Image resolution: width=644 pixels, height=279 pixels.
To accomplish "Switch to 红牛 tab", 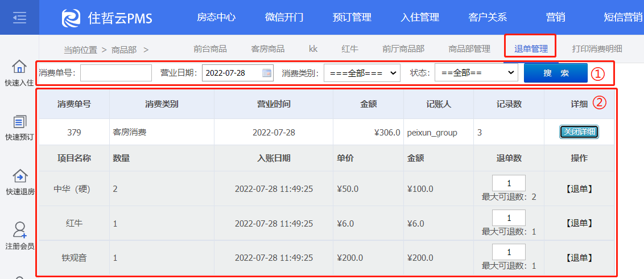I will 350,49.
